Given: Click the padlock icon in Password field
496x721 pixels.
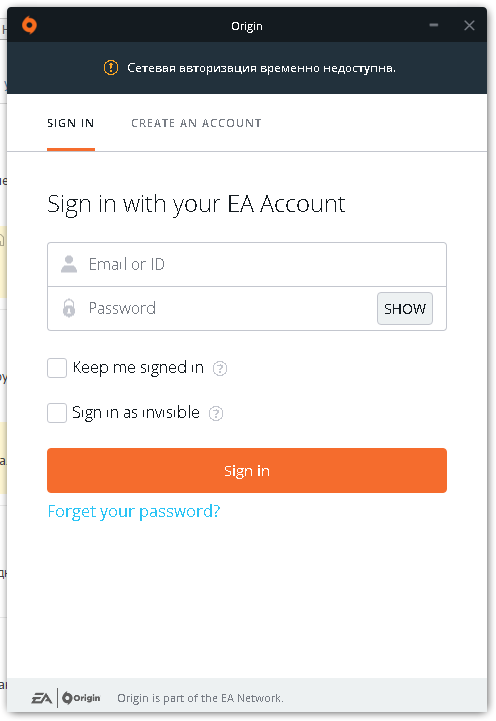Looking at the screenshot, I should pyautogui.click(x=69, y=308).
